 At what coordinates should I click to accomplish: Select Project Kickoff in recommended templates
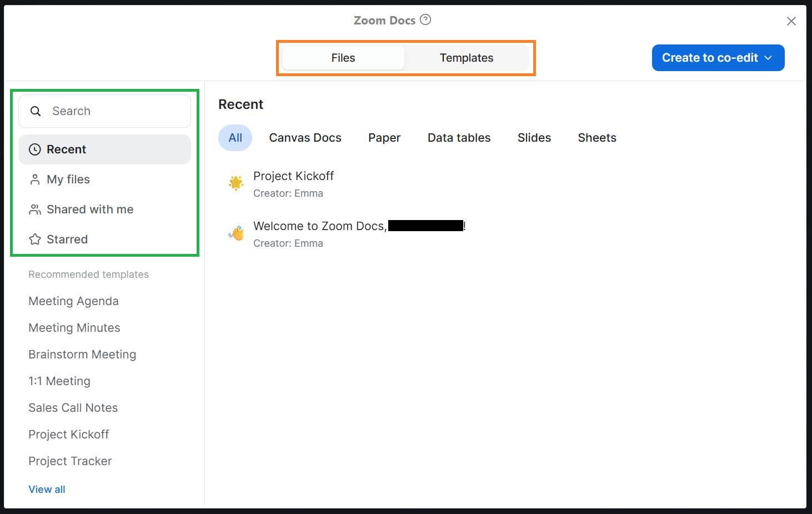coord(69,435)
